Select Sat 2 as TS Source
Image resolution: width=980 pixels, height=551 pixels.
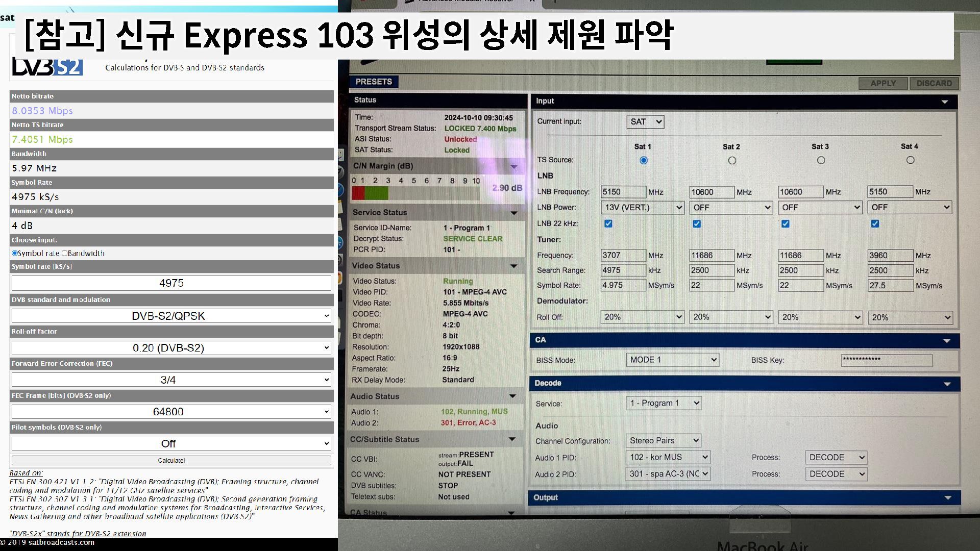(x=732, y=160)
